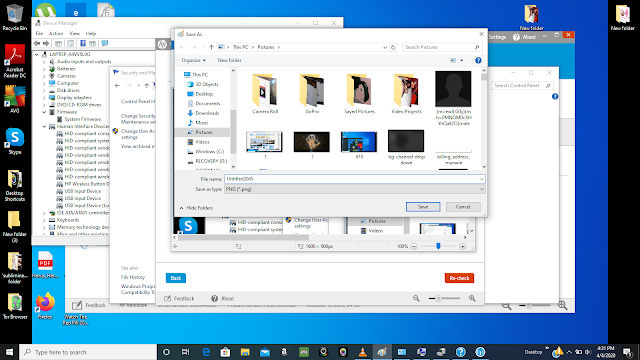Toggle Hide Folders in Save dialog
Image resolution: width=640 pixels, height=360 pixels.
tap(196, 208)
